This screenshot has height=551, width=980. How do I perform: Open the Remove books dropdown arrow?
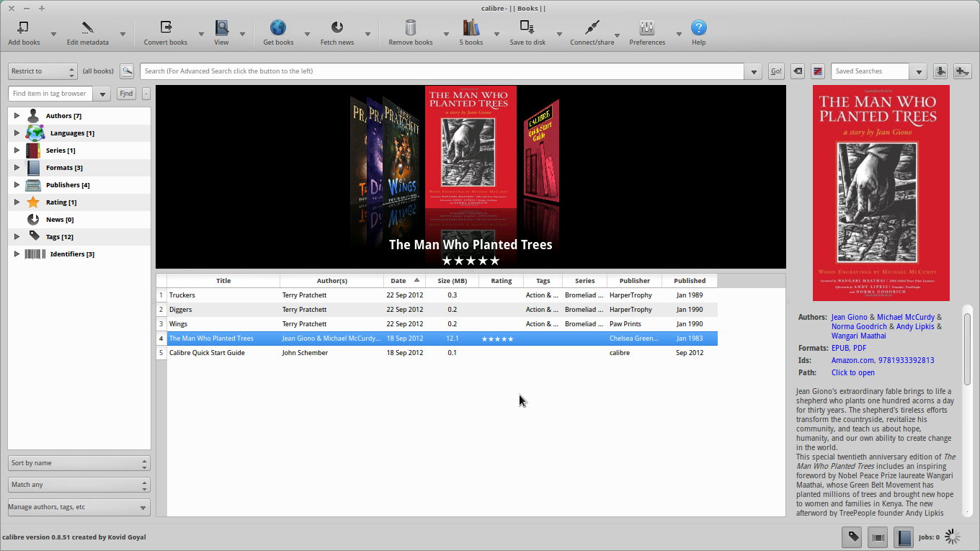[446, 34]
